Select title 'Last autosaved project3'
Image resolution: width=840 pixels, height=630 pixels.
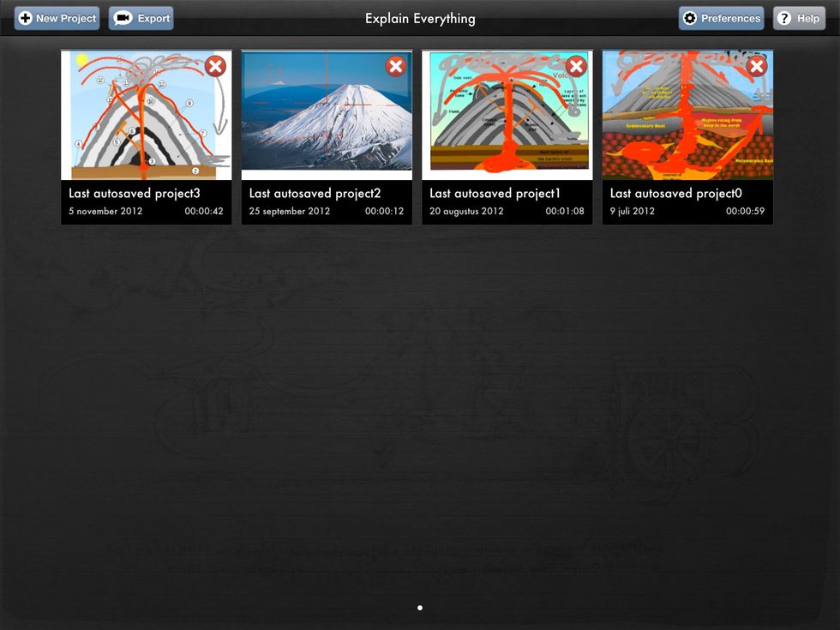click(x=135, y=194)
